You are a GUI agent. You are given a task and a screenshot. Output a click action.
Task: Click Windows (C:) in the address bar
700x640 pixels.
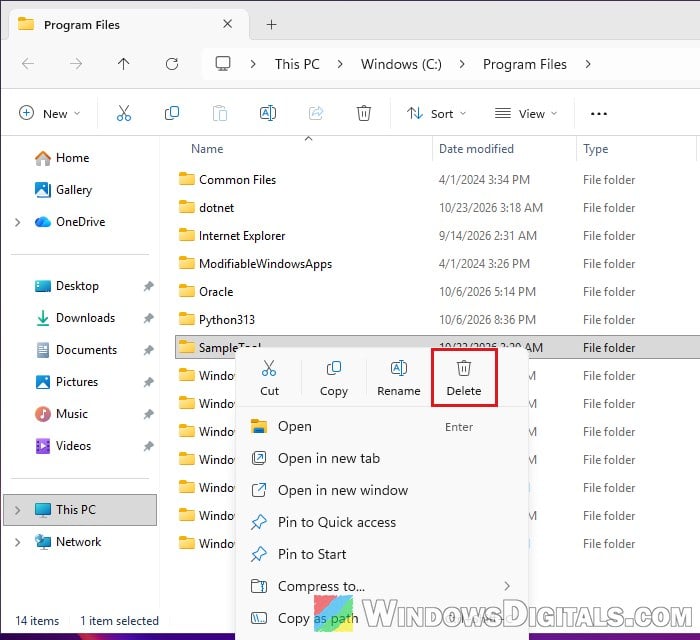tap(401, 64)
